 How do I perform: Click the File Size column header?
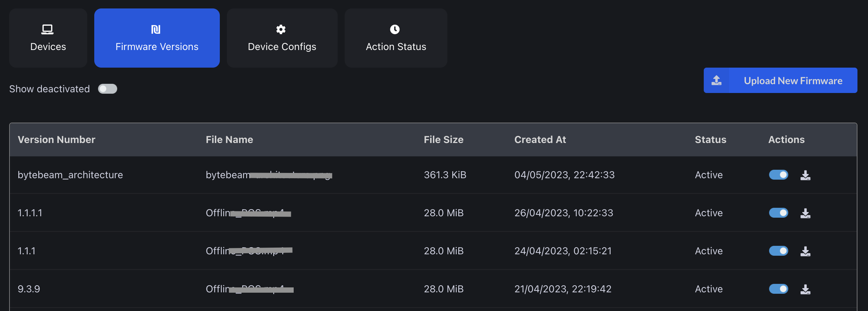point(443,139)
